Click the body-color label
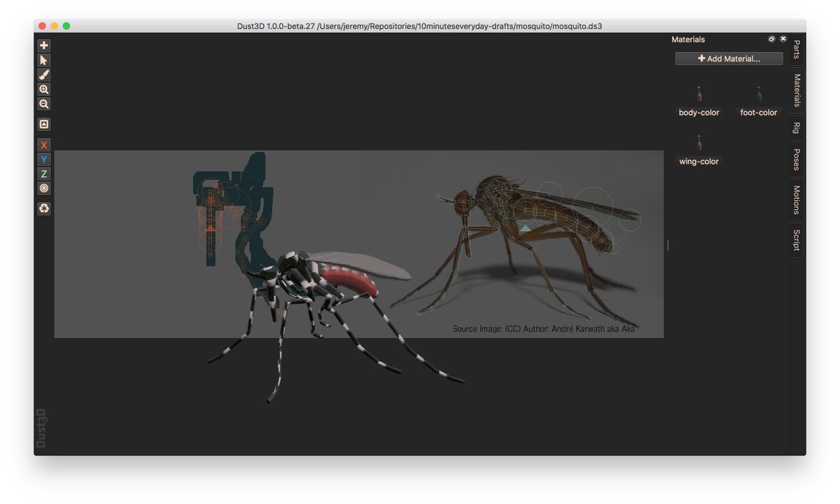This screenshot has height=504, width=840. pyautogui.click(x=699, y=113)
